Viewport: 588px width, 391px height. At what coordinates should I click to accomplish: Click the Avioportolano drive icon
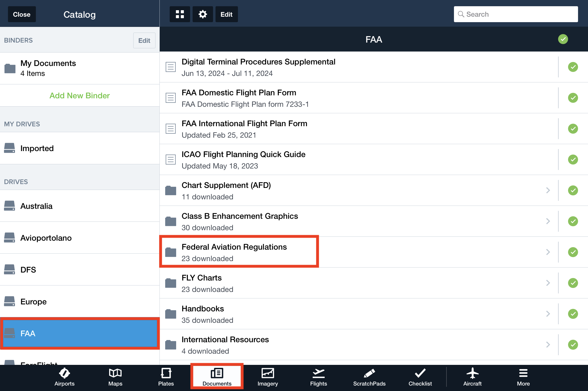click(9, 238)
